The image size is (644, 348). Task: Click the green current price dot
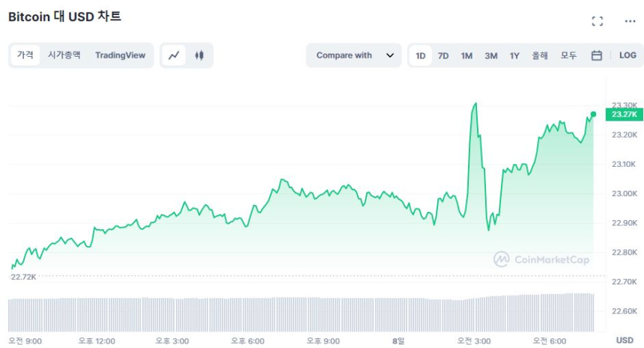(593, 115)
